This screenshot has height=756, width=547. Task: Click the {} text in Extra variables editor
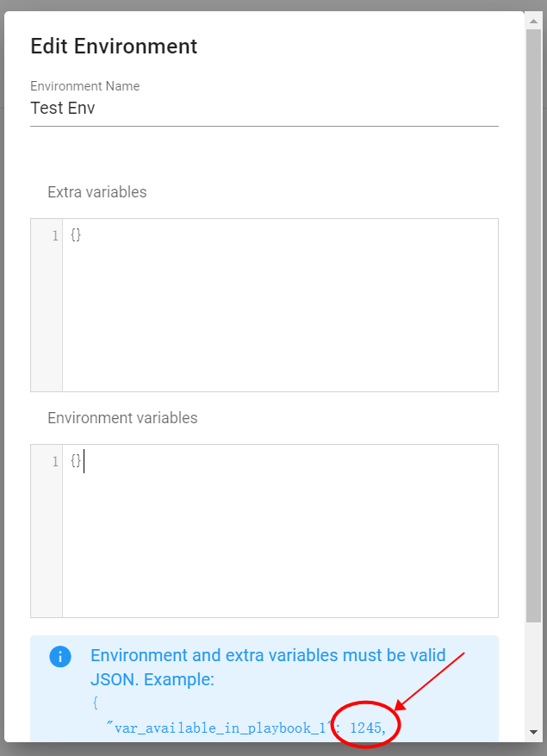[76, 235]
